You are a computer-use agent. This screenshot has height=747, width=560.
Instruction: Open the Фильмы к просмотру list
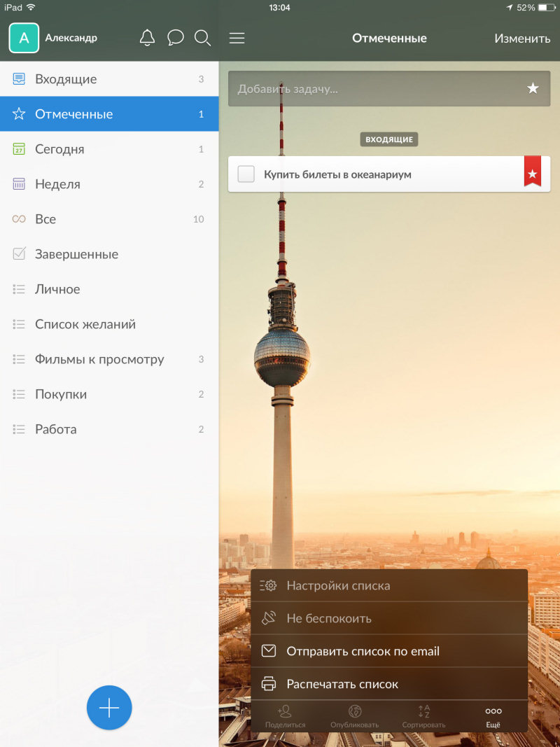point(99,359)
